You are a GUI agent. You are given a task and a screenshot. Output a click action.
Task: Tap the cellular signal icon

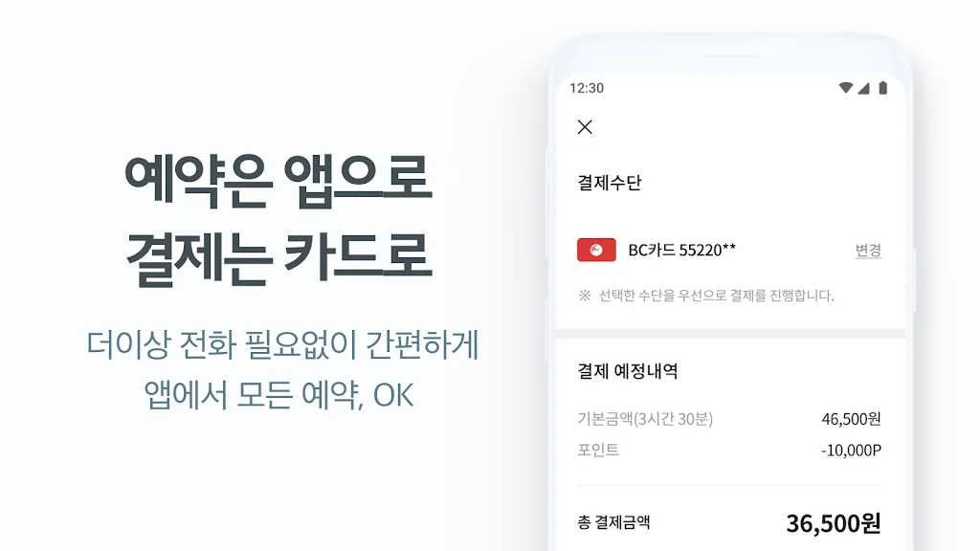click(864, 88)
